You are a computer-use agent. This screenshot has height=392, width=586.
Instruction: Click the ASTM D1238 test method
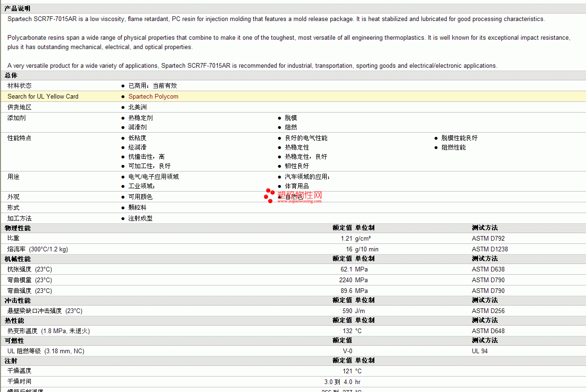[490, 249]
